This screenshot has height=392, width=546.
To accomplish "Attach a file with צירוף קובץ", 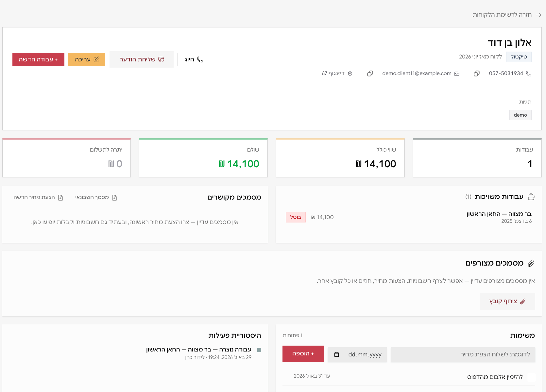I will pyautogui.click(x=507, y=302).
